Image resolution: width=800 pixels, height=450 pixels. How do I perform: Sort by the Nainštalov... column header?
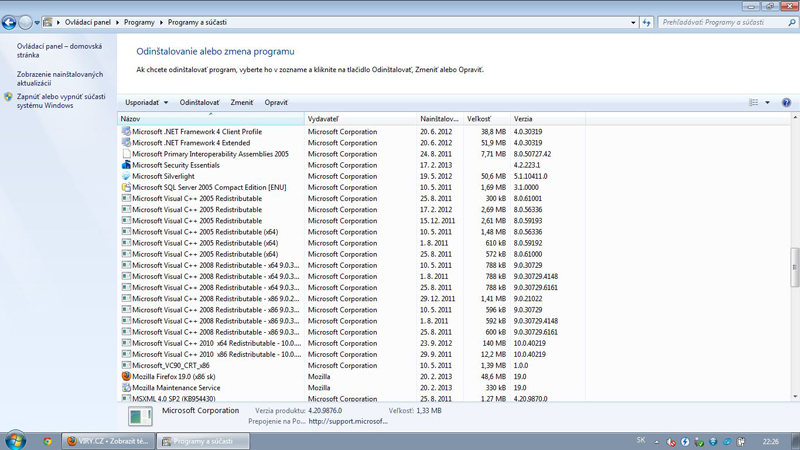tap(440, 119)
